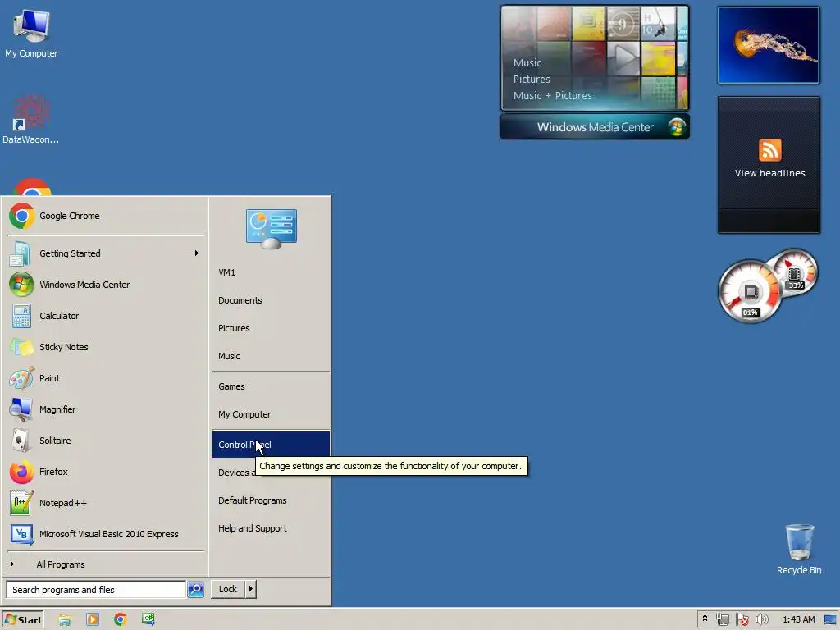Image resolution: width=840 pixels, height=630 pixels.
Task: Select the Recycle Bin desktop icon
Action: (799, 550)
